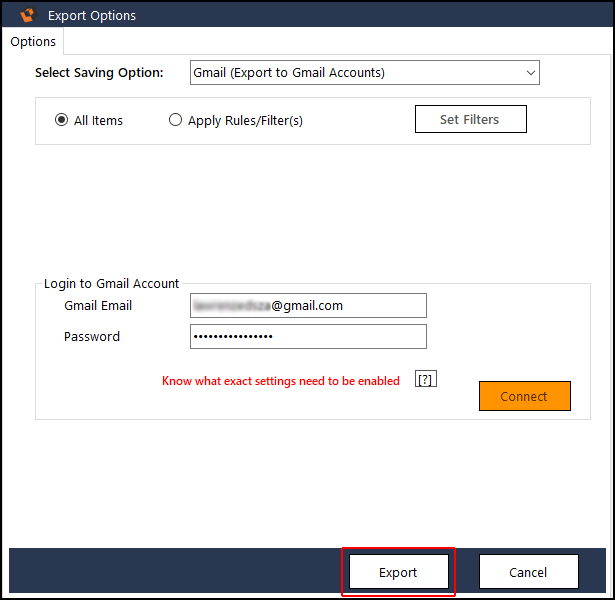
Task: Open the [?] settings help icon
Action: (x=426, y=379)
